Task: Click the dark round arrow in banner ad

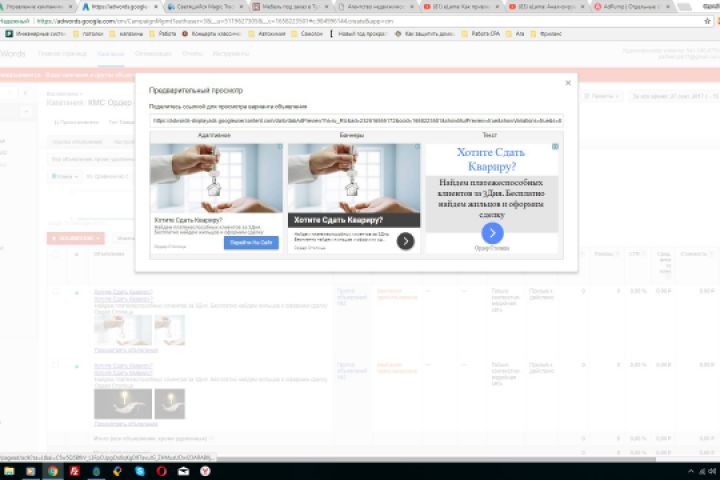Action: [x=405, y=241]
